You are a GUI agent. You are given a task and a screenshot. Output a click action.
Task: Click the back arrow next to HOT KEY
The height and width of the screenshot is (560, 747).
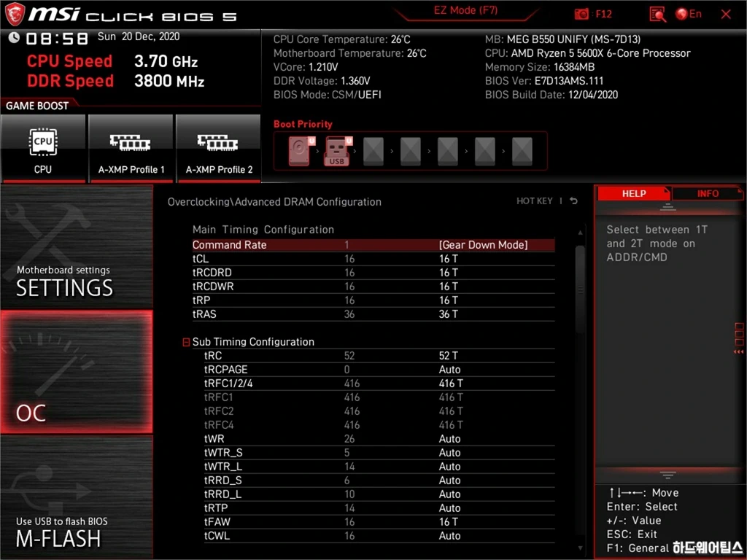coord(573,201)
